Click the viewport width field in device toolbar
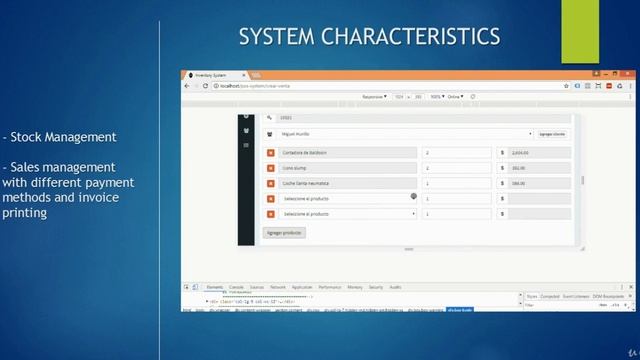The height and width of the screenshot is (360, 640). pyautogui.click(x=399, y=97)
